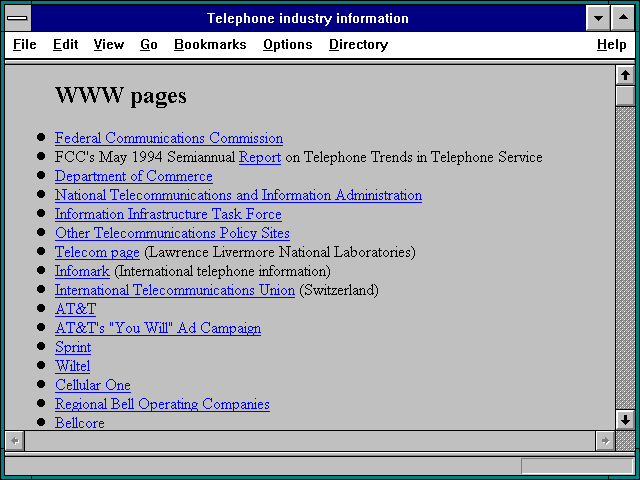Screen dimensions: 640x480
Task: Open the View menu
Action: pyautogui.click(x=109, y=44)
